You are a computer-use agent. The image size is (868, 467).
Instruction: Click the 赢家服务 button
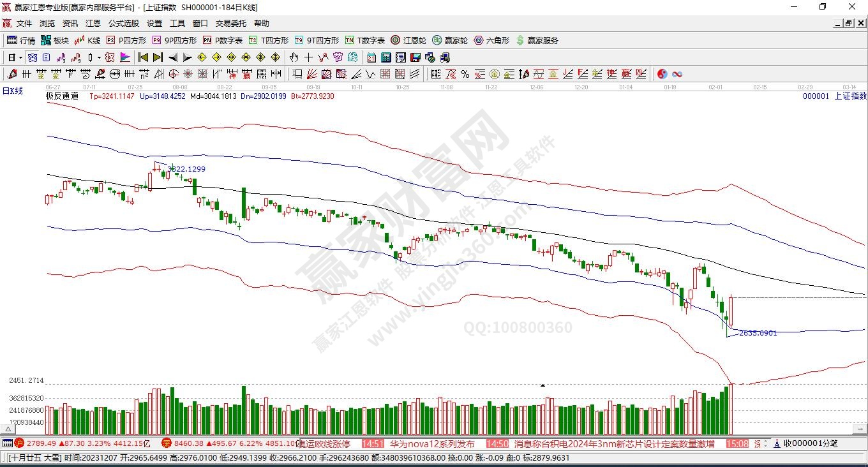pos(537,40)
